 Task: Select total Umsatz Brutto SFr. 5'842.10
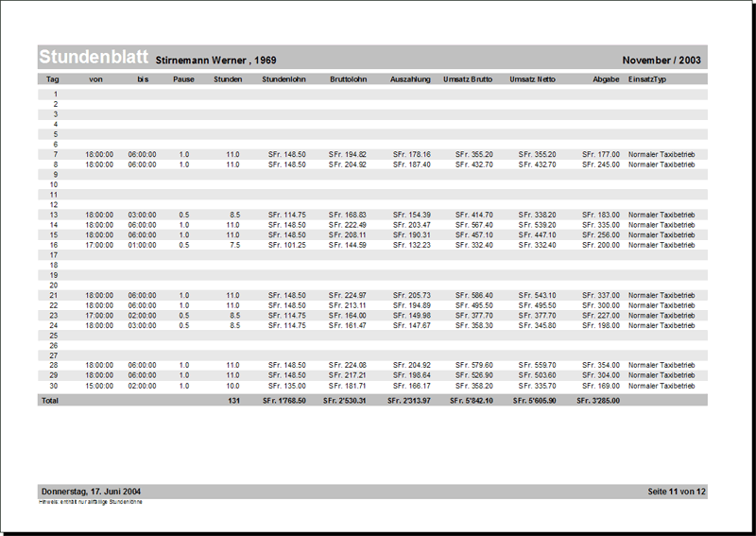click(472, 401)
